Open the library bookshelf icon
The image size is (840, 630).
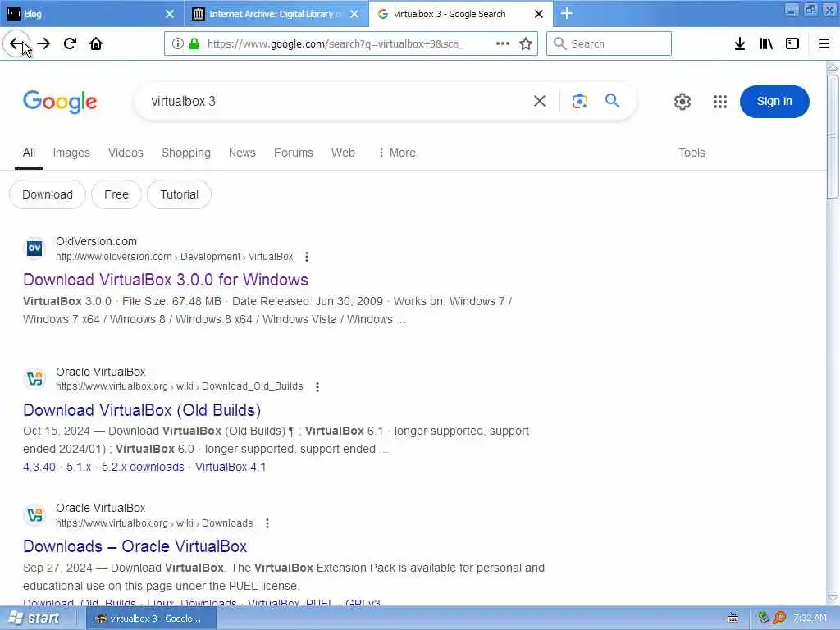click(766, 44)
